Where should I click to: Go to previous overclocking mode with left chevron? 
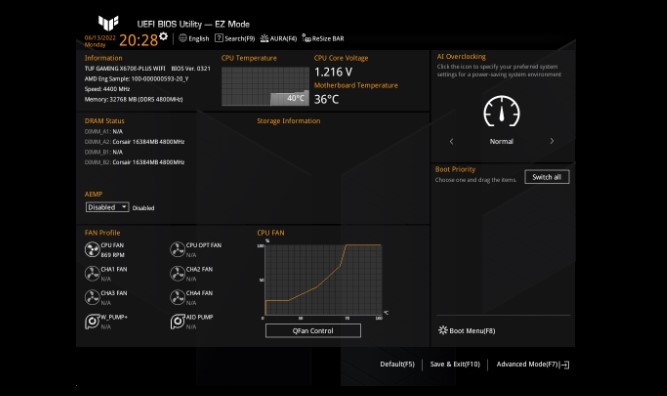(451, 141)
